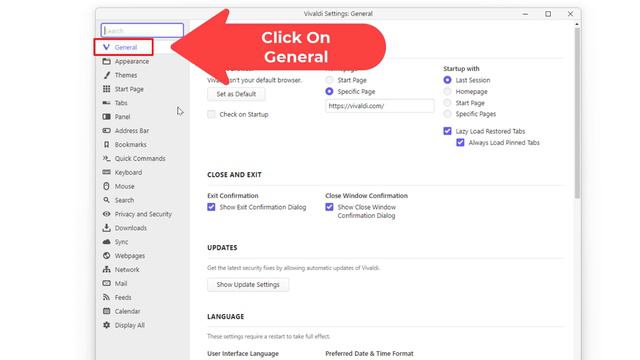
Task: Switch to Themes settings
Action: (x=126, y=75)
